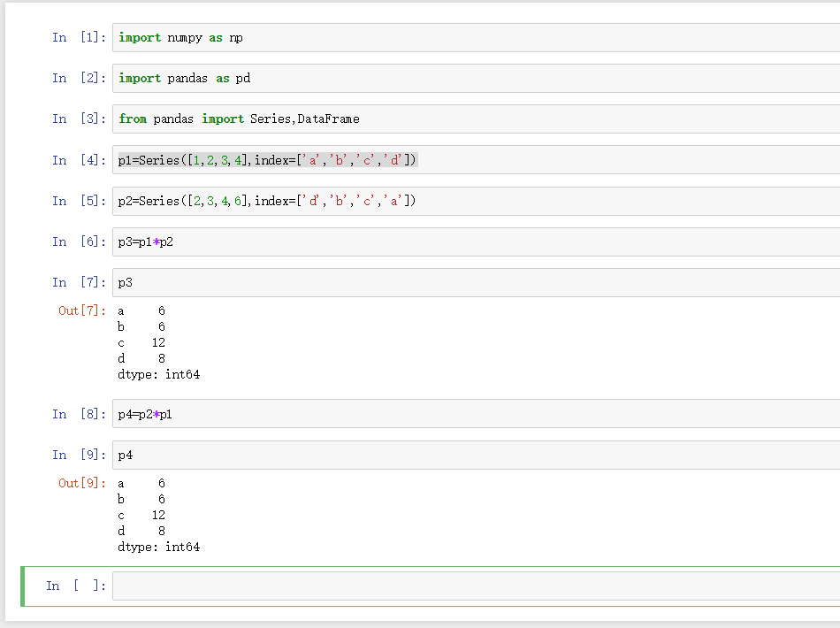Collapse output via the Out[9]: prompt
The height and width of the screenshot is (628, 840).
point(82,483)
